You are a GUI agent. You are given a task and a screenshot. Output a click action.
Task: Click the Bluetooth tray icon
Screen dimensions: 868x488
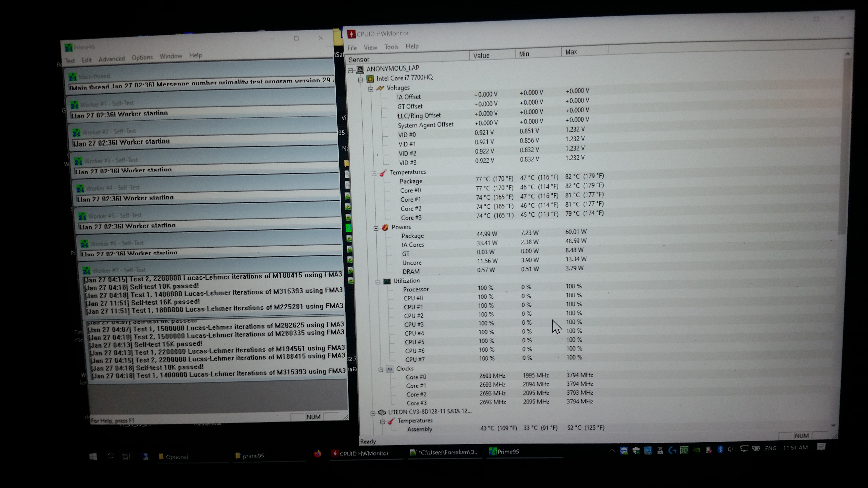point(720,449)
